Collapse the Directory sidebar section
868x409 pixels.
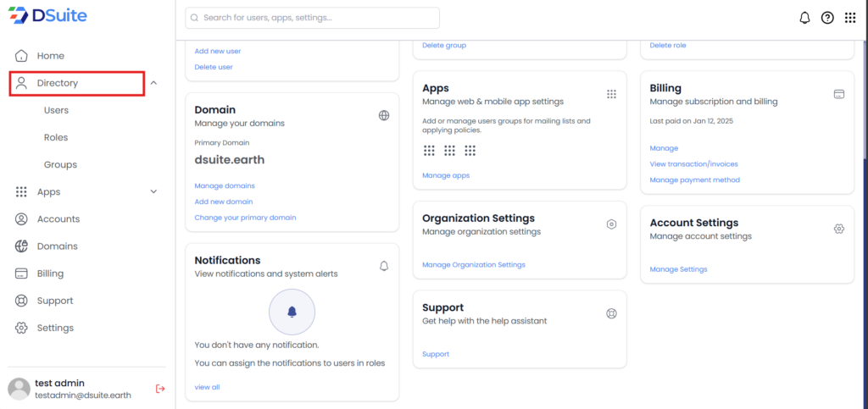click(153, 83)
